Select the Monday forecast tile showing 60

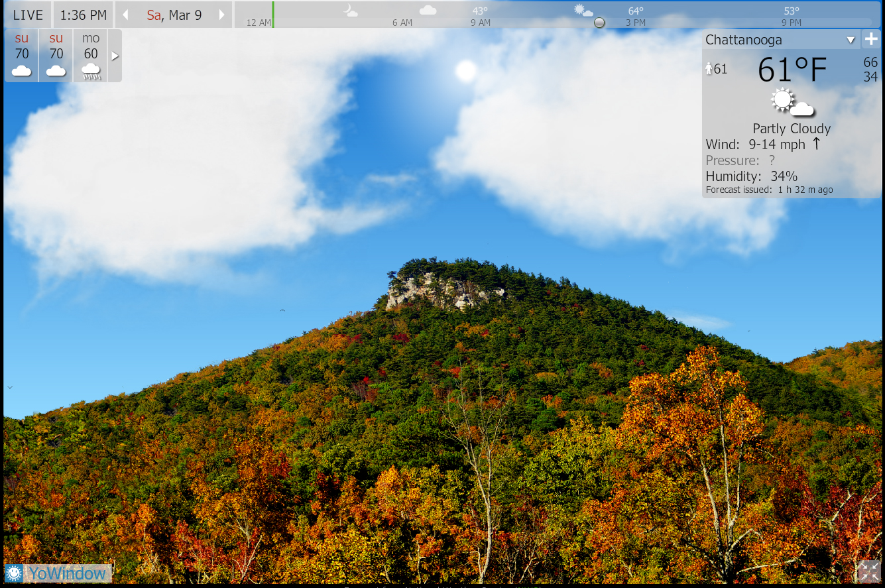(91, 56)
